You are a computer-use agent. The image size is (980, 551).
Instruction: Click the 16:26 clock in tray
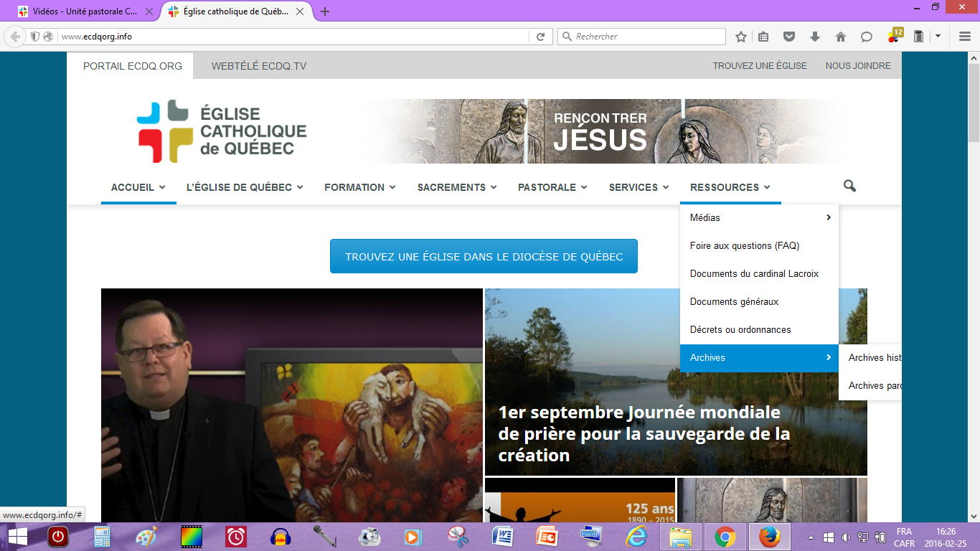click(x=946, y=532)
